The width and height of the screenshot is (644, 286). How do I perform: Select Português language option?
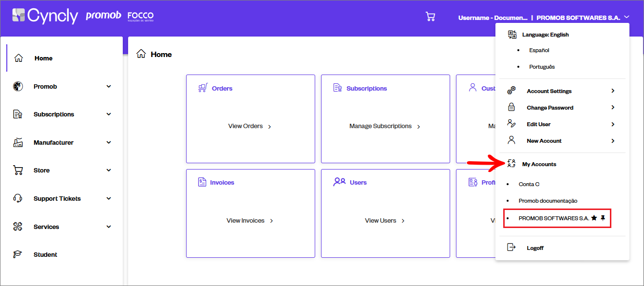coord(542,67)
